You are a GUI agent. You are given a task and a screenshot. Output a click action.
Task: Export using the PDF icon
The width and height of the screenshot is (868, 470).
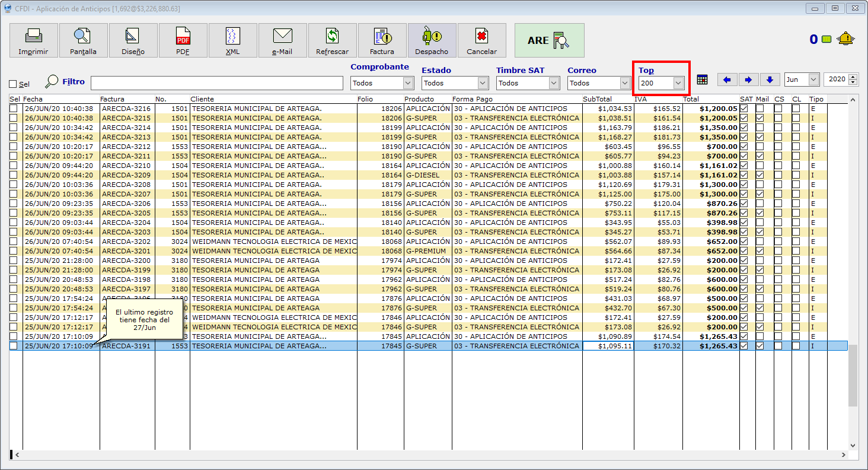183,40
